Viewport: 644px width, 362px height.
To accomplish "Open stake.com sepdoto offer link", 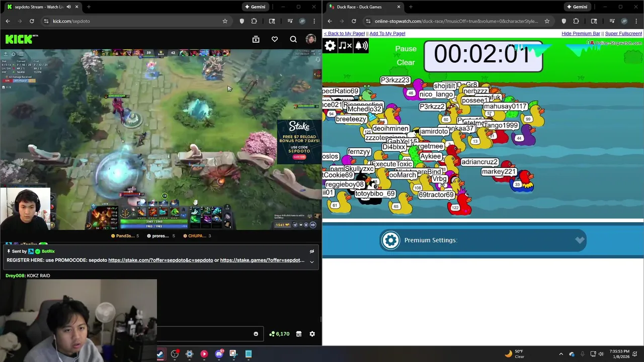I will [160, 260].
